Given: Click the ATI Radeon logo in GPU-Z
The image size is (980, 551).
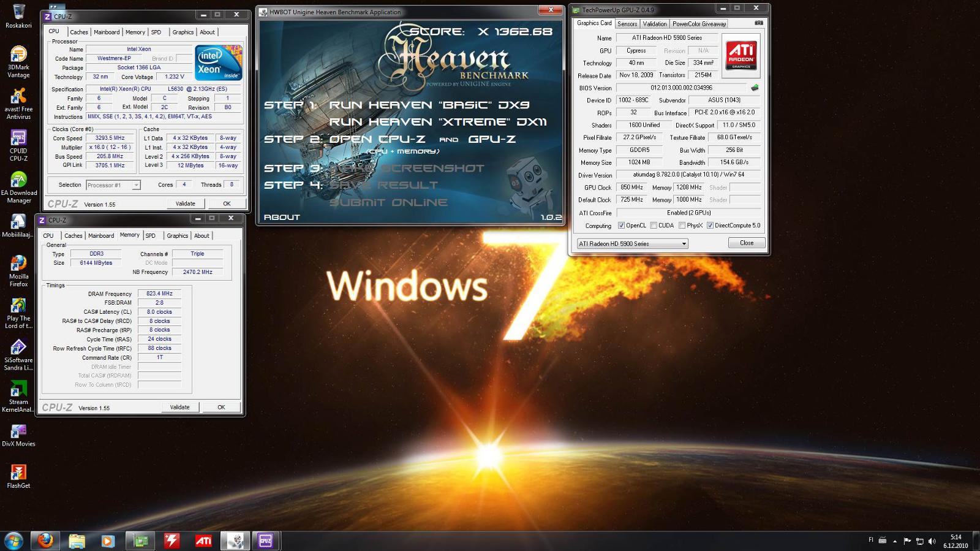Looking at the screenshot, I should pyautogui.click(x=741, y=55).
